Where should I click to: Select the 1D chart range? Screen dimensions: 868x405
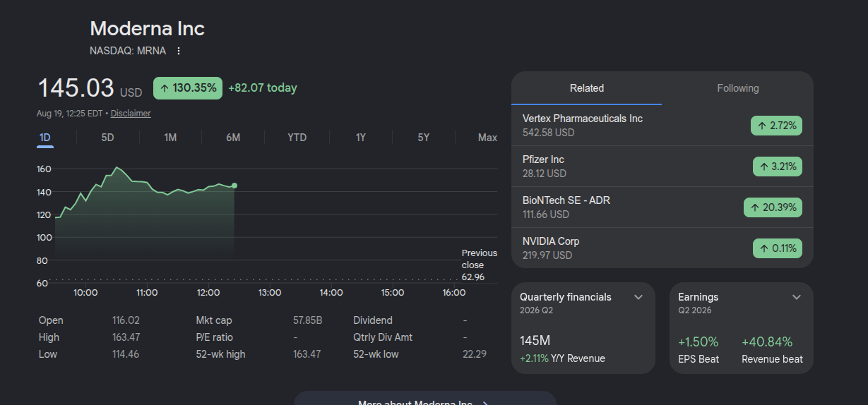tap(45, 138)
